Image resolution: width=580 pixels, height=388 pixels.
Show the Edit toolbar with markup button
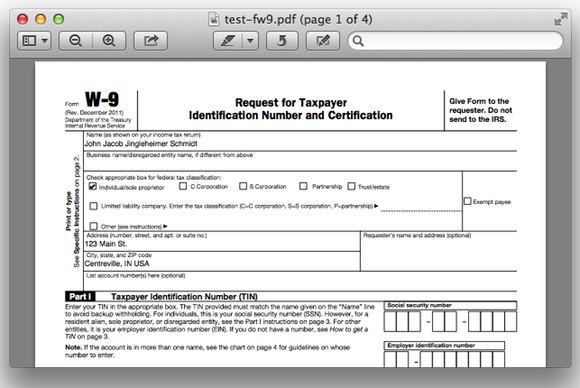click(323, 40)
